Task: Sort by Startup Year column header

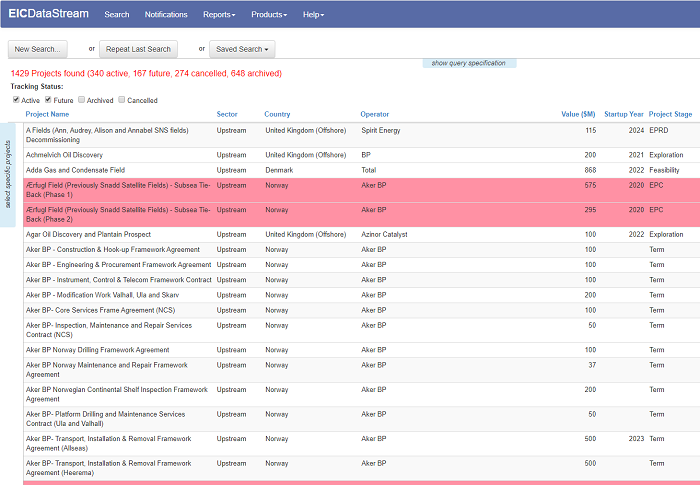Action: [x=624, y=114]
